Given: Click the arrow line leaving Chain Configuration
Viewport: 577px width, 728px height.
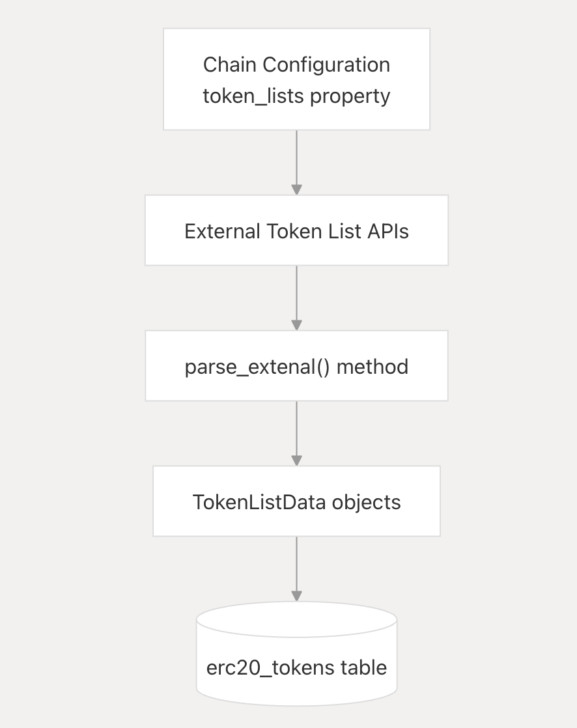Looking at the screenshot, I should (296, 156).
